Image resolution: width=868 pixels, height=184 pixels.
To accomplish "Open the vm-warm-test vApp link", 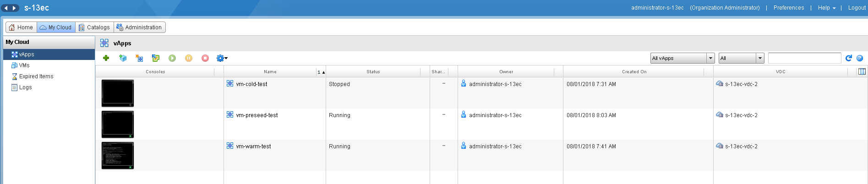I will [253, 146].
